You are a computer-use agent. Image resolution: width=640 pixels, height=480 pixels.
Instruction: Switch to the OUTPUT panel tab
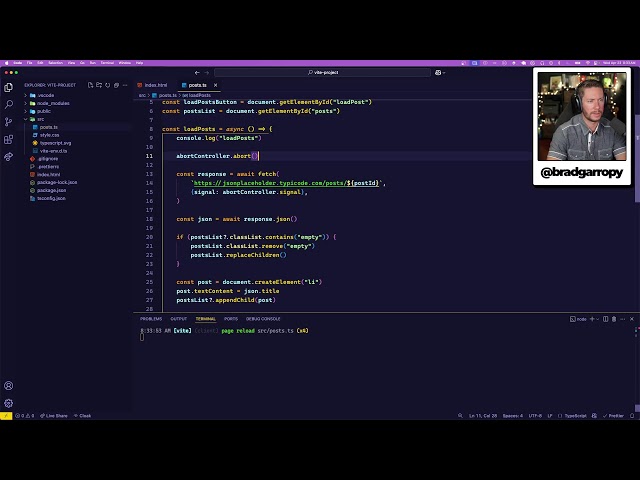pyautogui.click(x=178, y=319)
